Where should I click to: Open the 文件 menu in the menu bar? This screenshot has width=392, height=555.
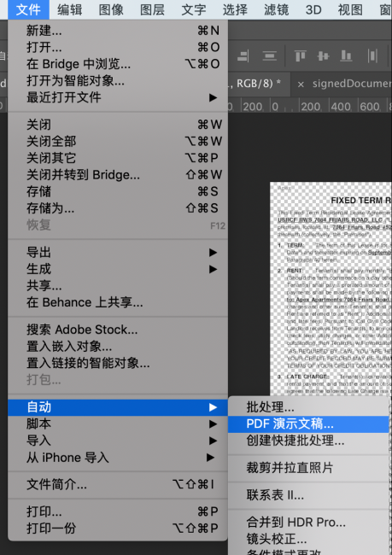(x=28, y=9)
